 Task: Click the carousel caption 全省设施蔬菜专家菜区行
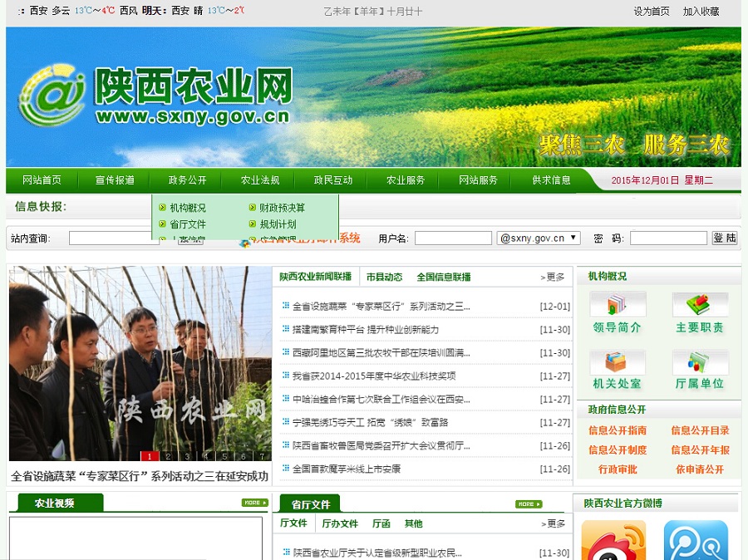coord(140,476)
